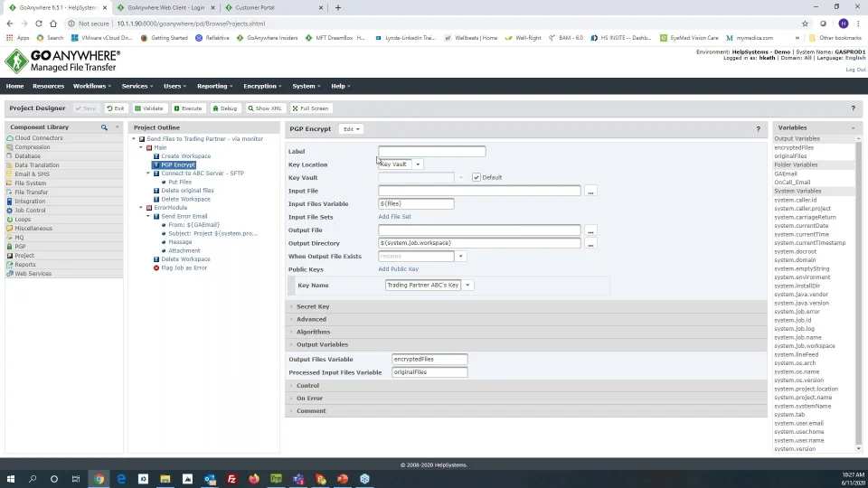
Task: Run the project with Execute
Action: coord(188,108)
